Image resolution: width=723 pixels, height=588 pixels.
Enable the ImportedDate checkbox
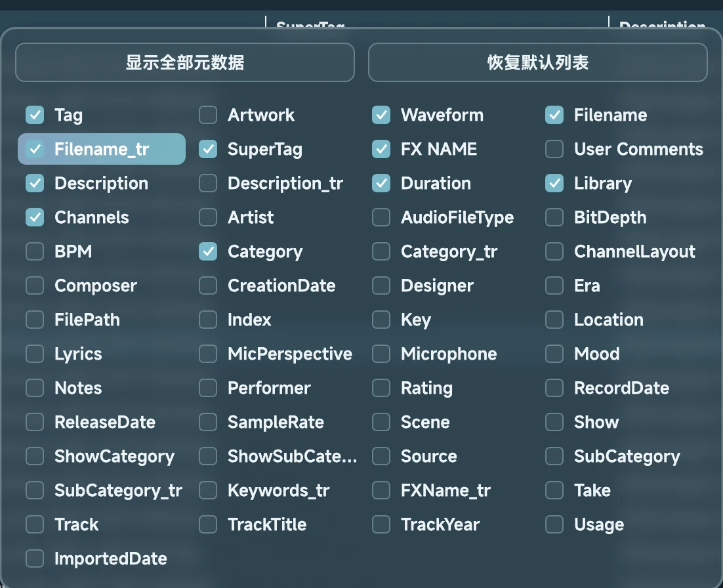point(35,558)
